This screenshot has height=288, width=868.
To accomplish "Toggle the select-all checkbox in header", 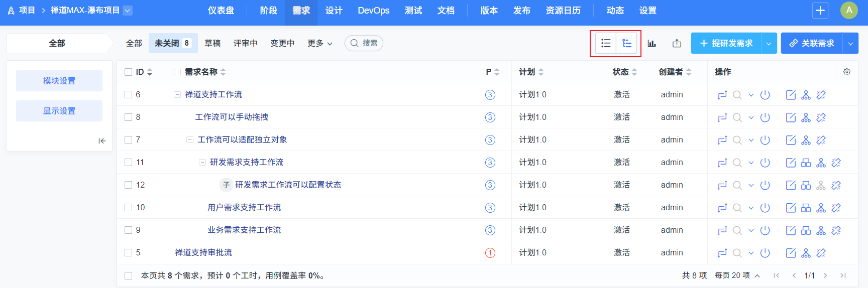I will (x=129, y=72).
